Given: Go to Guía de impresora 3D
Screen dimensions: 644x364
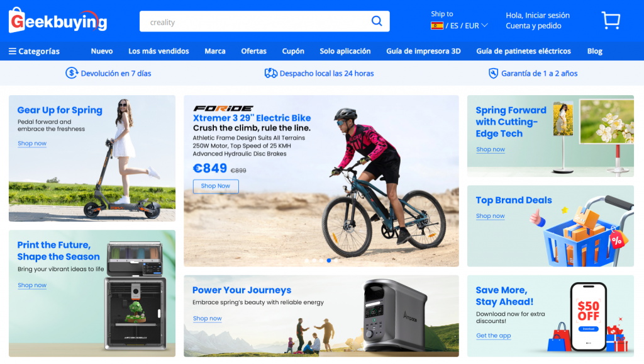Looking at the screenshot, I should [x=423, y=51].
